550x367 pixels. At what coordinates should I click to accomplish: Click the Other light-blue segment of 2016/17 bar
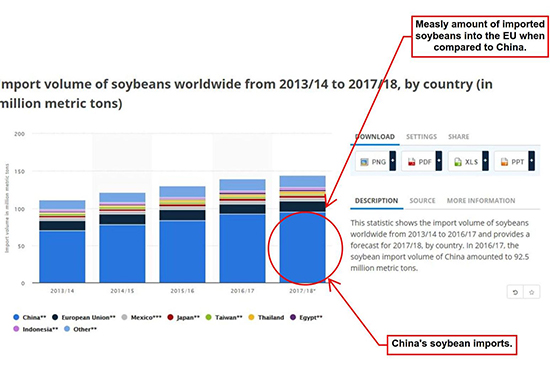[242, 185]
